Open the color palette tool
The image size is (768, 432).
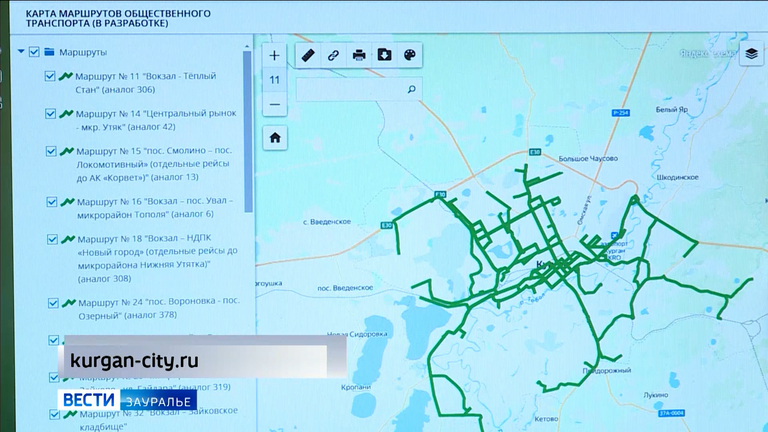point(409,55)
